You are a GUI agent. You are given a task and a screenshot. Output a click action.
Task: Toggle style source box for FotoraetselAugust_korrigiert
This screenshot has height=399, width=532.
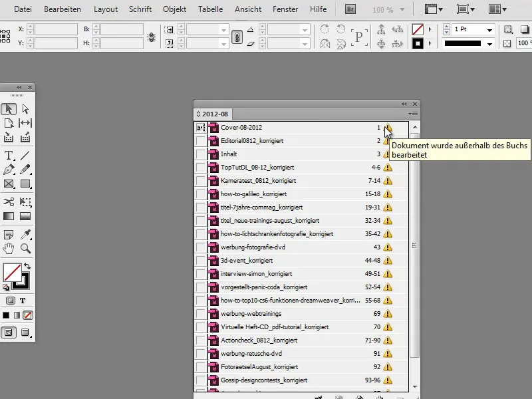pyautogui.click(x=201, y=367)
